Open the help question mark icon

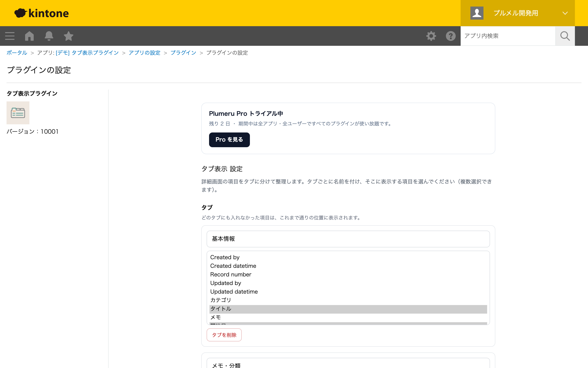coord(451,36)
